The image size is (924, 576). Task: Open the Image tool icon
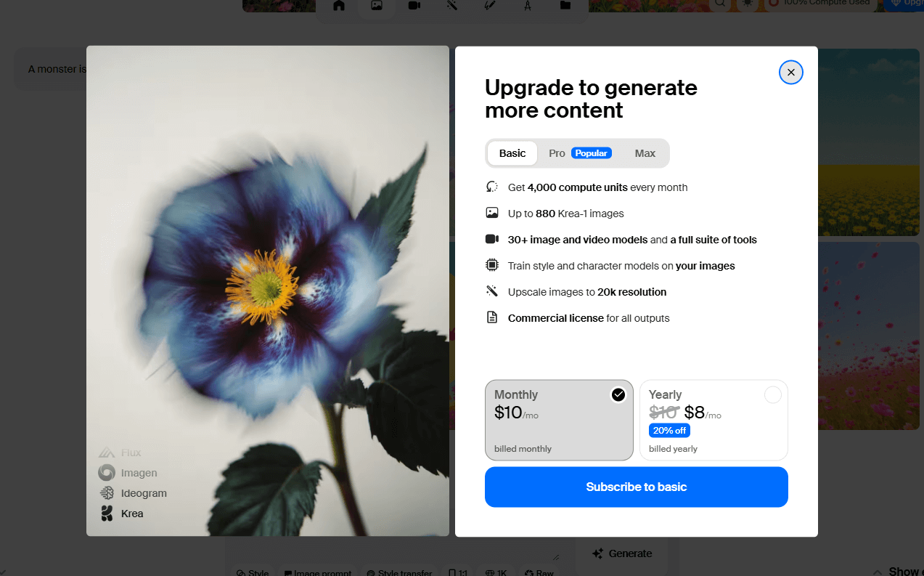click(377, 6)
